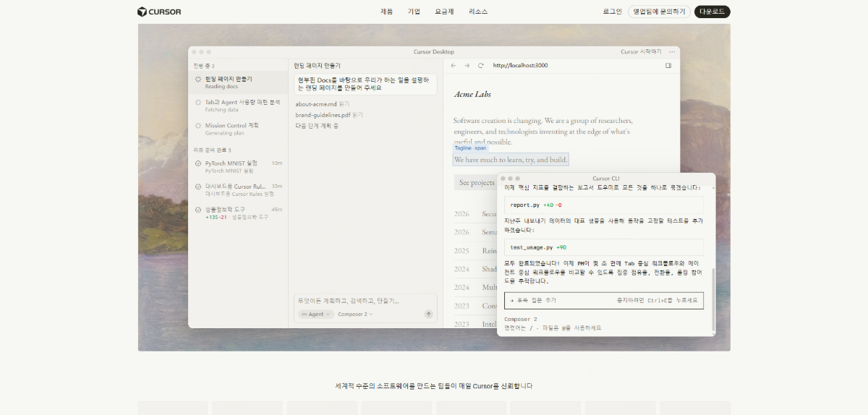This screenshot has width=868, height=415.
Task: Click the Composer 2 label in Cursor CLI
Action: point(520,319)
